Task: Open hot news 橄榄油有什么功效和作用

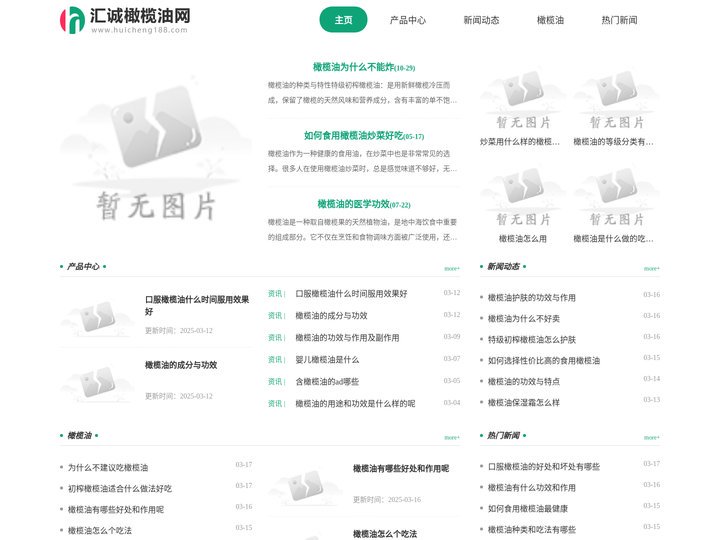Action: tap(531, 488)
